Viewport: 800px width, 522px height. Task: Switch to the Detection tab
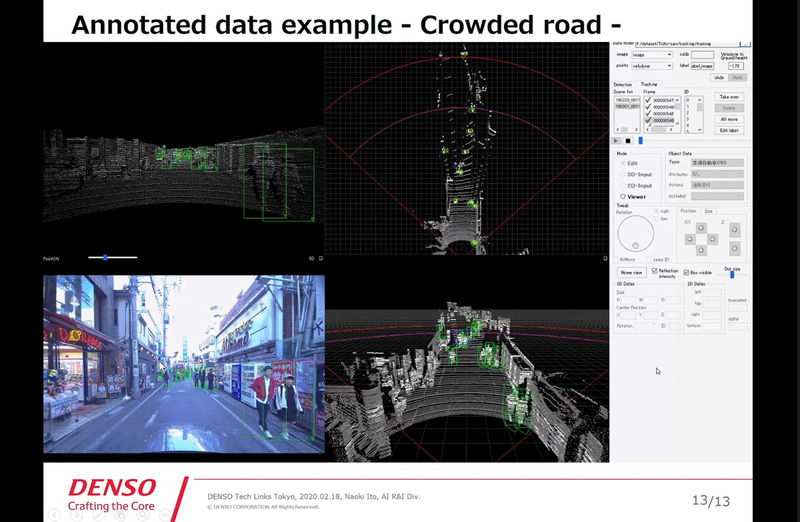coord(623,85)
